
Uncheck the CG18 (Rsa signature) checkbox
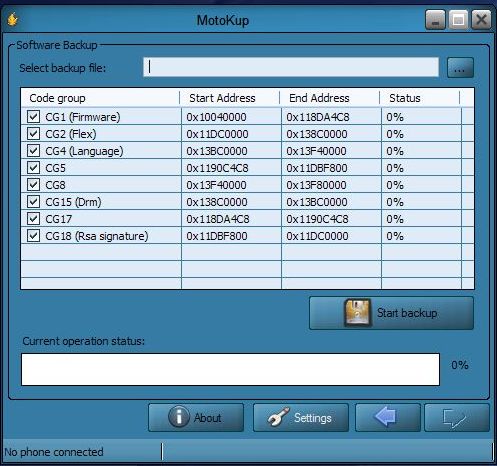tap(33, 236)
